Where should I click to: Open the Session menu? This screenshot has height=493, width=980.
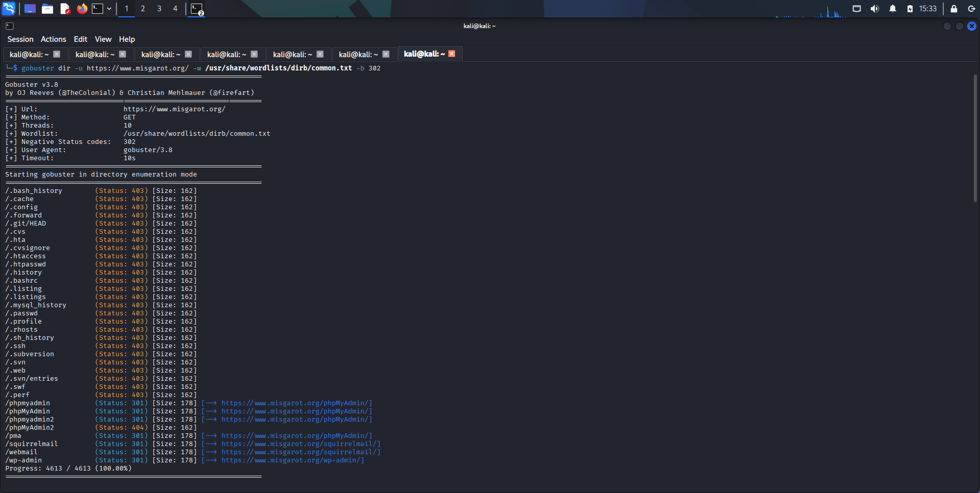(x=20, y=39)
